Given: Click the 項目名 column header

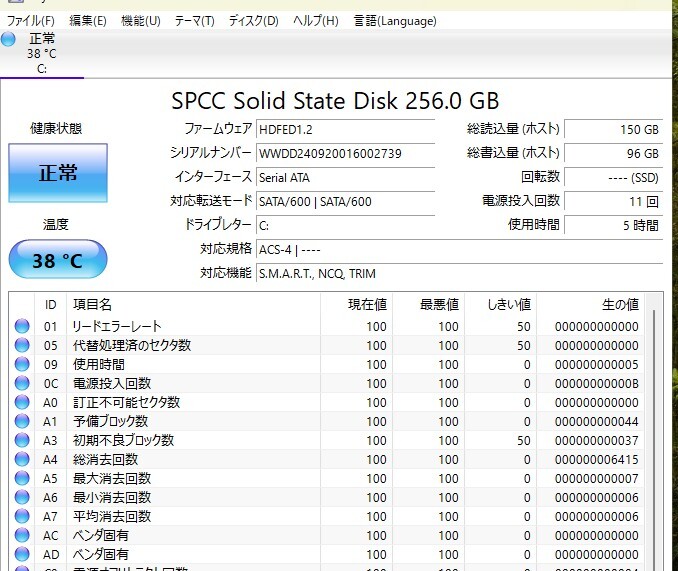Looking at the screenshot, I should tap(193, 305).
